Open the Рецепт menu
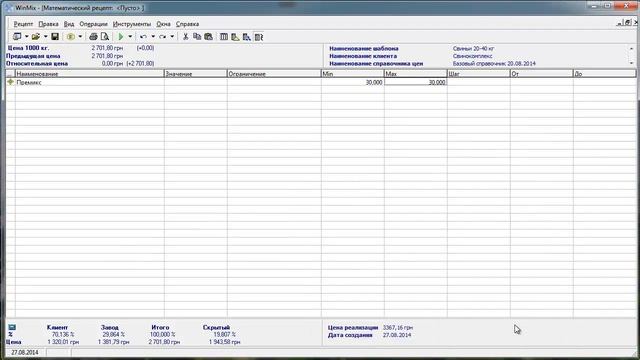This screenshot has width=640, height=360. (x=23, y=24)
